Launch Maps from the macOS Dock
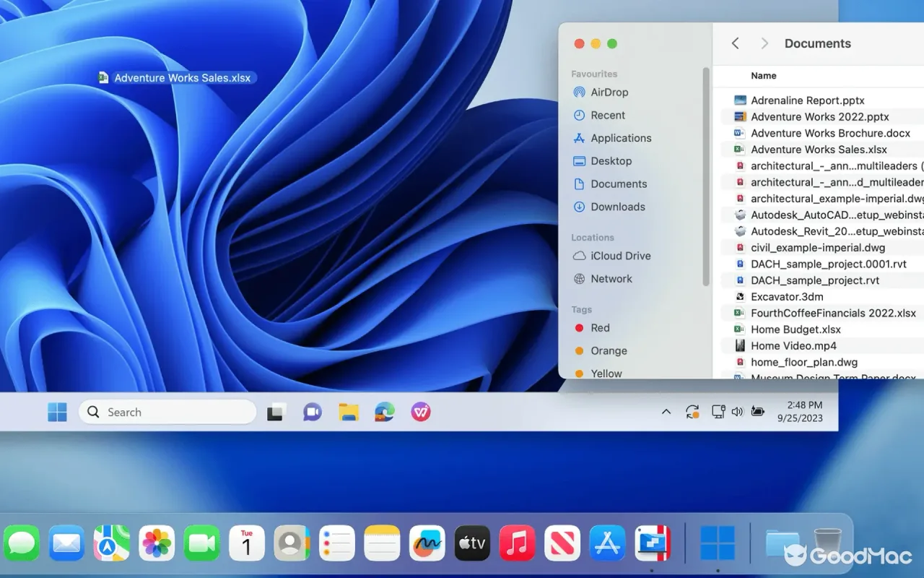The image size is (924, 578). (x=112, y=543)
